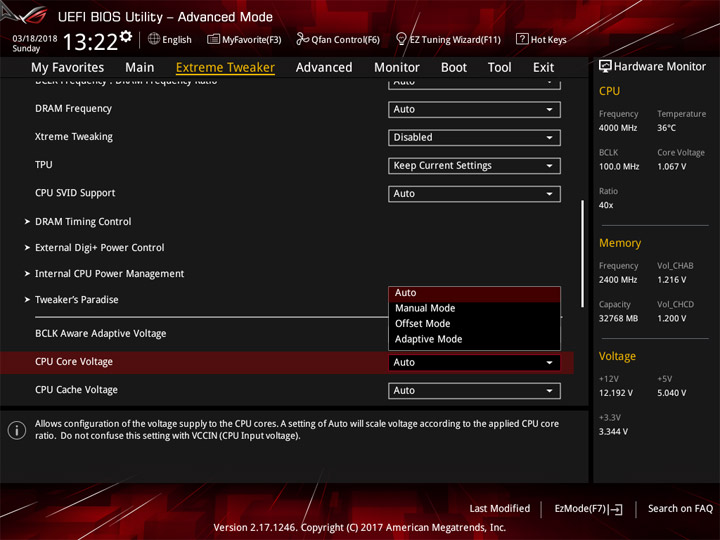The image size is (720, 540).
Task: Click the CPU frequency 4000 MHz value
Action: pos(618,128)
